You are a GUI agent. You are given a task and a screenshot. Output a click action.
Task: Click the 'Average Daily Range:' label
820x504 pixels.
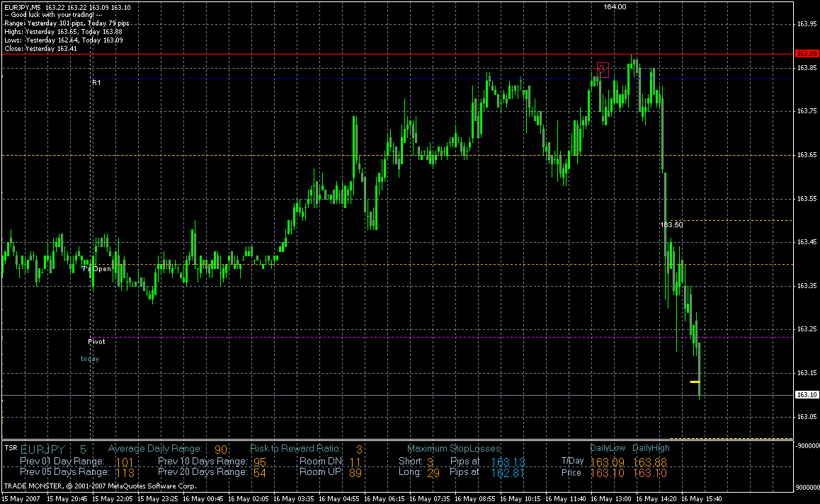point(155,449)
